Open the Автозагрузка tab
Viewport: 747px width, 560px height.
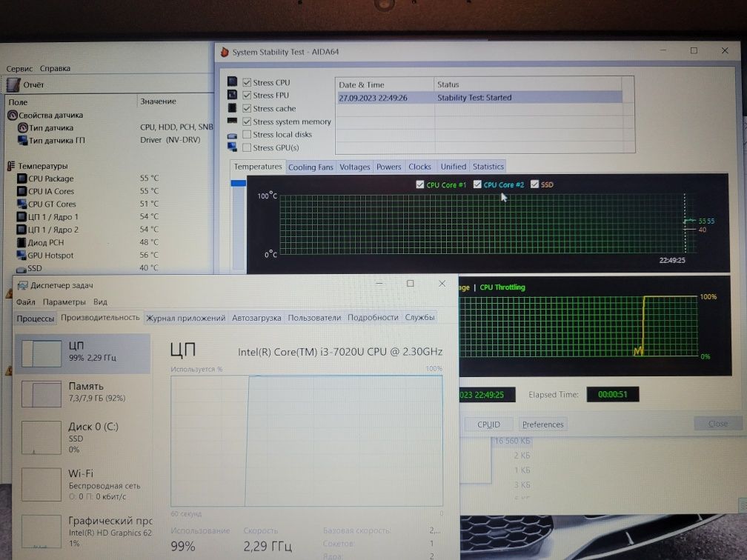256,318
